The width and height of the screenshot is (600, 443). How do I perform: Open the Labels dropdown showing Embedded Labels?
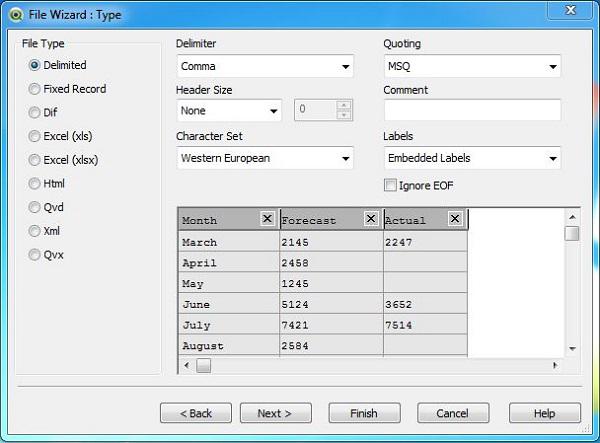coord(472,158)
